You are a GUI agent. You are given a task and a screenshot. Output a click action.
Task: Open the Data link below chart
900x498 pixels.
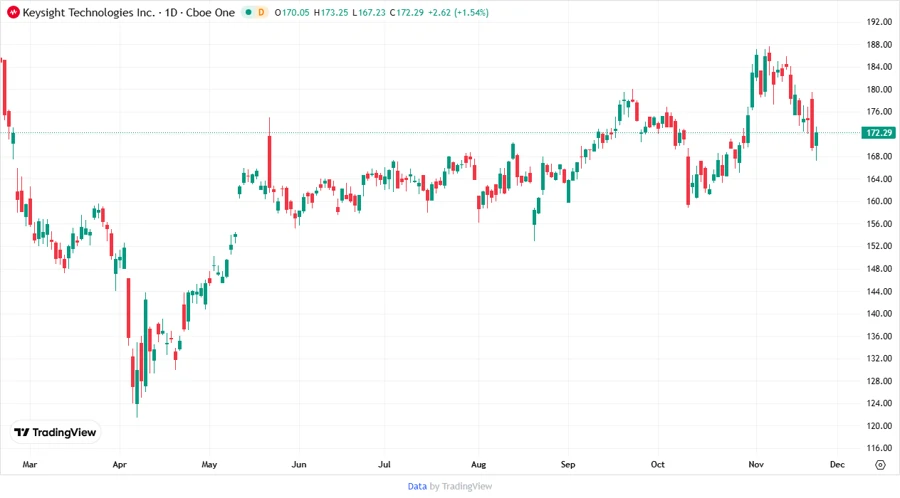(417, 487)
